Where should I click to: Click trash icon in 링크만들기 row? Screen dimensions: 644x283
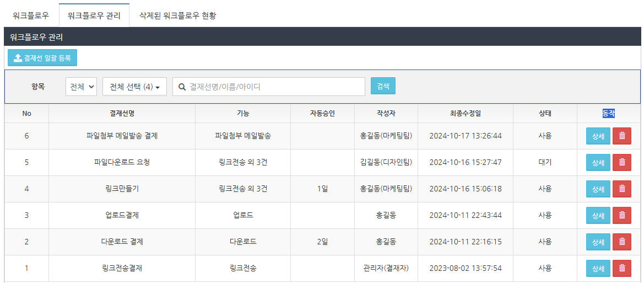pos(622,189)
